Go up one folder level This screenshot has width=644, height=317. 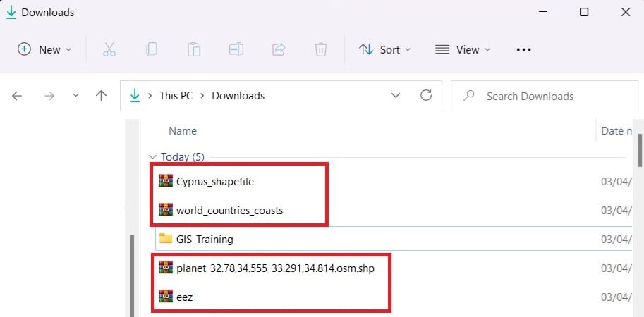click(101, 96)
